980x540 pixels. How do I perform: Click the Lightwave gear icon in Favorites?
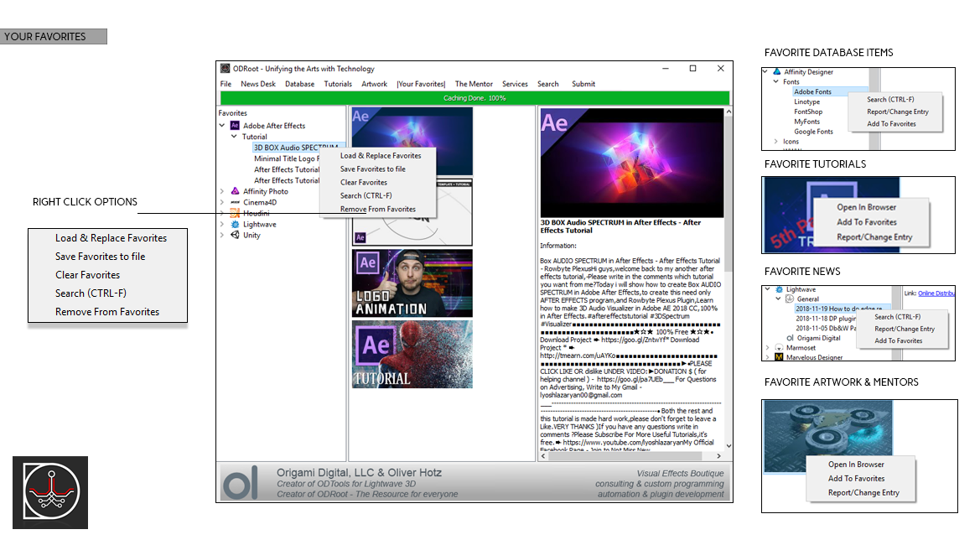coord(235,225)
